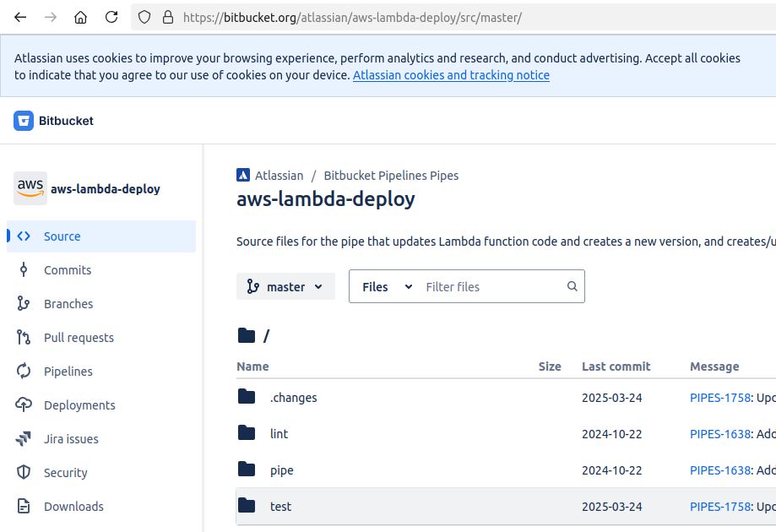Click the Name column header

252,366
